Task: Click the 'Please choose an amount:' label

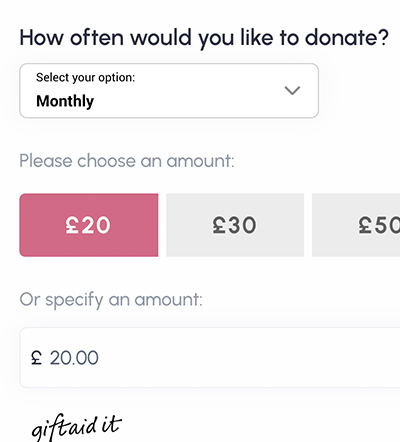Action: pos(127,161)
